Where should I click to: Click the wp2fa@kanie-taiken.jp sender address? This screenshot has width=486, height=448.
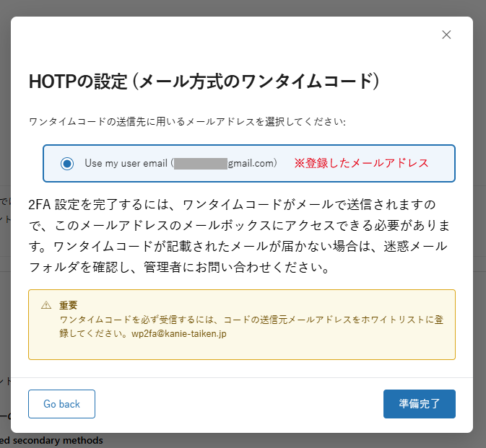tap(179, 334)
